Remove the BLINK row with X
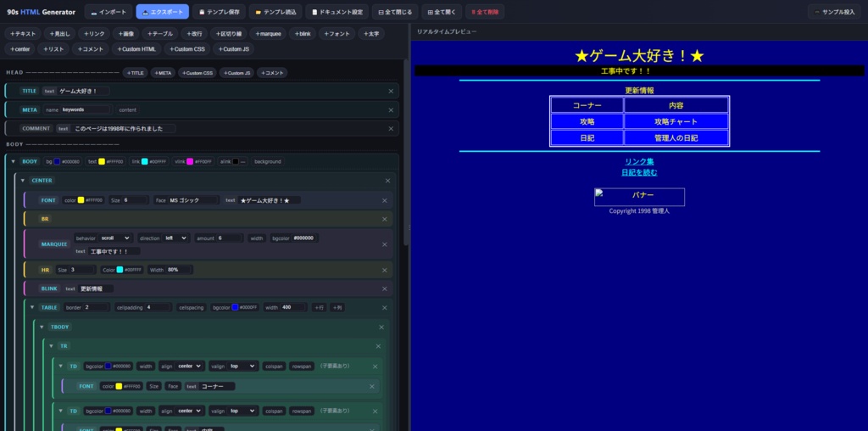 pyautogui.click(x=385, y=288)
